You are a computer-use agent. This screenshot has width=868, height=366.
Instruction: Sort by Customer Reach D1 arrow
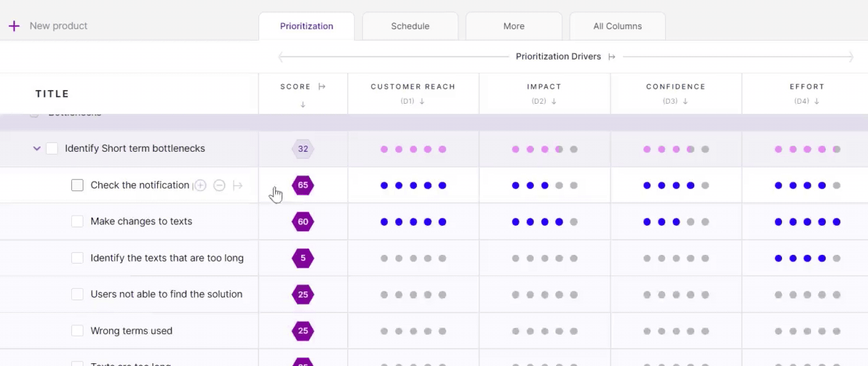click(422, 102)
